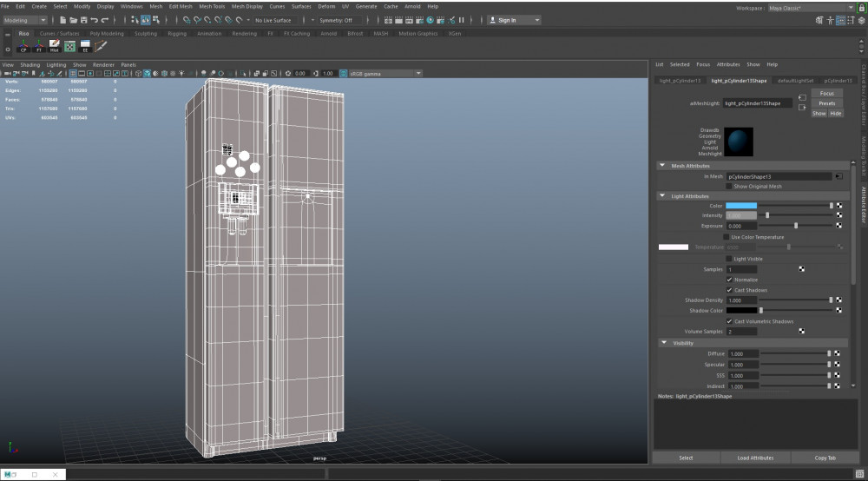Screen dimensions: 868x481
Task: Click the Save Scene icon in the toolbar
Action: [85, 20]
